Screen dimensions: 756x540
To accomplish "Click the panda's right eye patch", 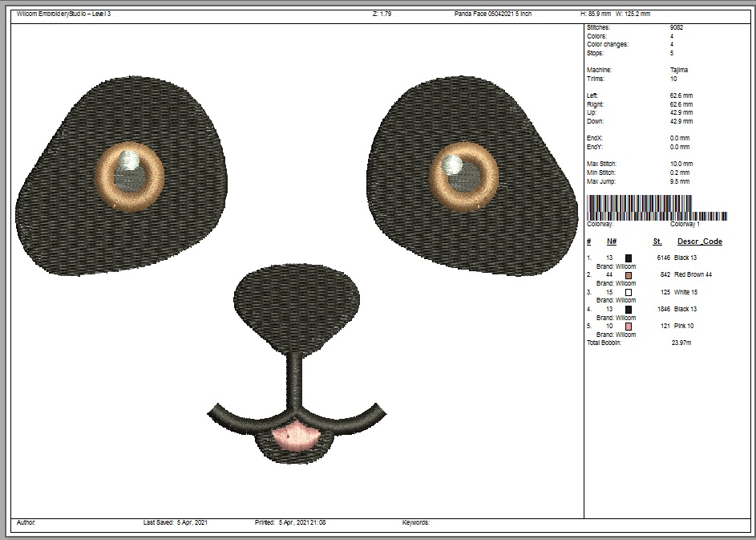I will 472,177.
